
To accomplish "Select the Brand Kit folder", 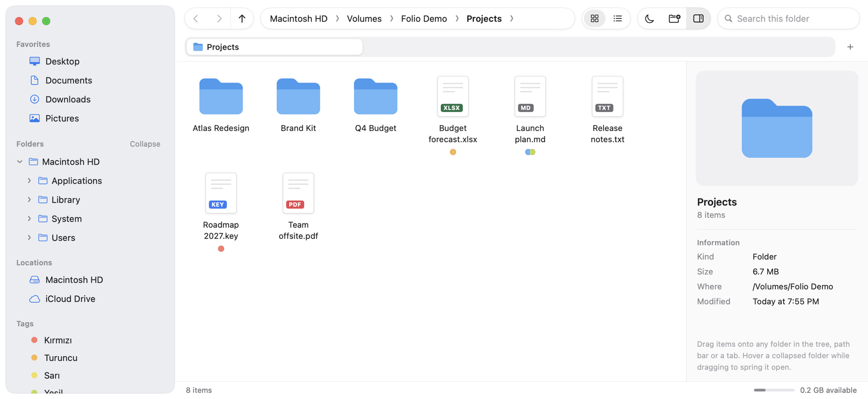I will tap(298, 105).
